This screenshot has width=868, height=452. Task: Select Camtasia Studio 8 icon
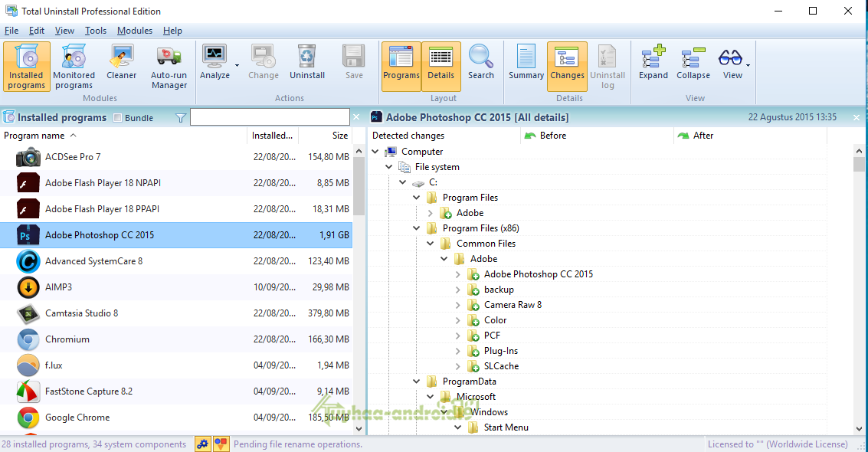[x=28, y=313]
